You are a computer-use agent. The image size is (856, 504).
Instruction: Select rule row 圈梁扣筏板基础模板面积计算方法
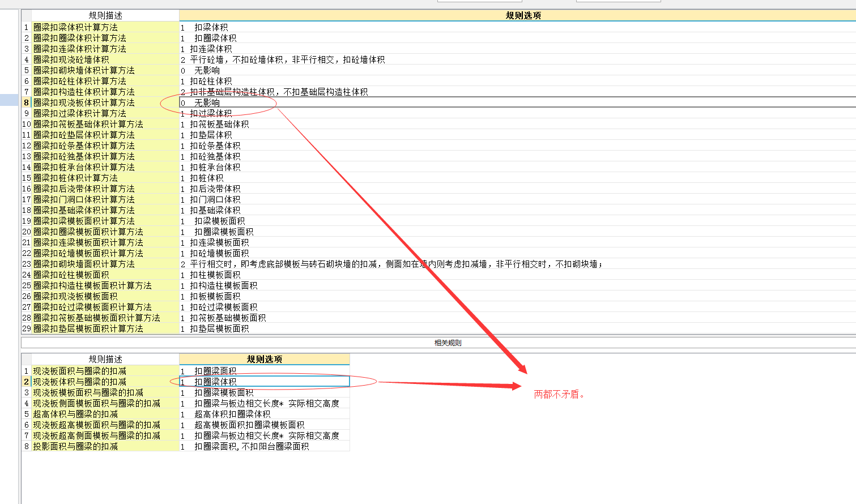pyautogui.click(x=105, y=318)
